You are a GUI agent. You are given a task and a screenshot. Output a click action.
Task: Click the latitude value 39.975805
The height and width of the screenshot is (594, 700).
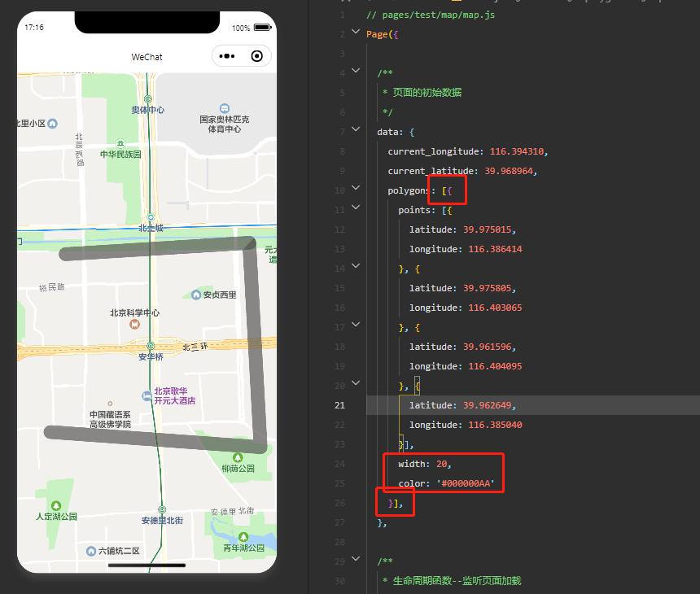[x=487, y=288]
